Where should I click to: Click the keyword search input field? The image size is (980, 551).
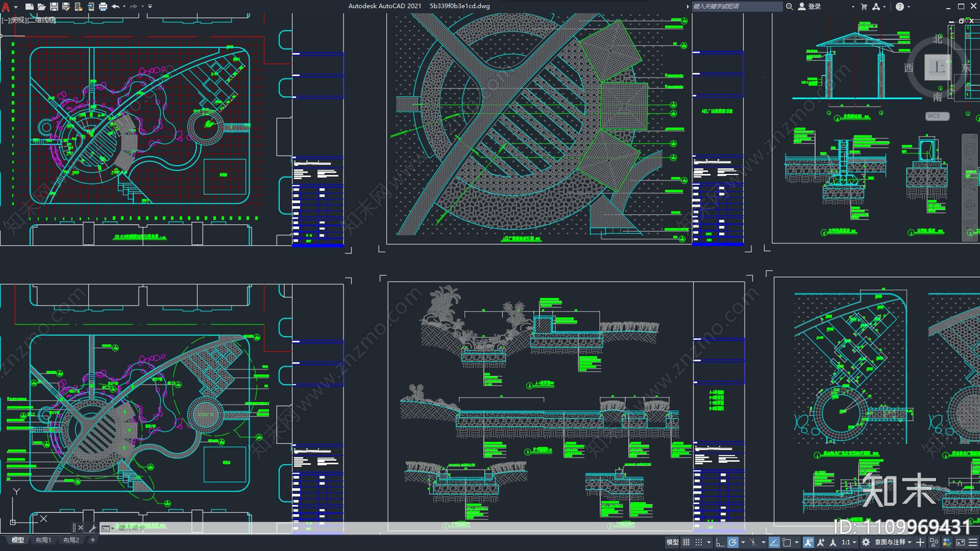737,6
